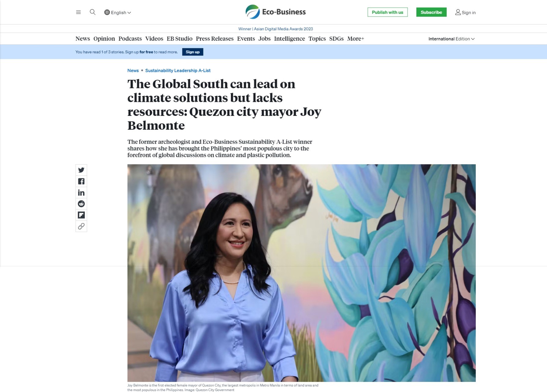
Task: Go to the Press Releases section
Action: (214, 39)
